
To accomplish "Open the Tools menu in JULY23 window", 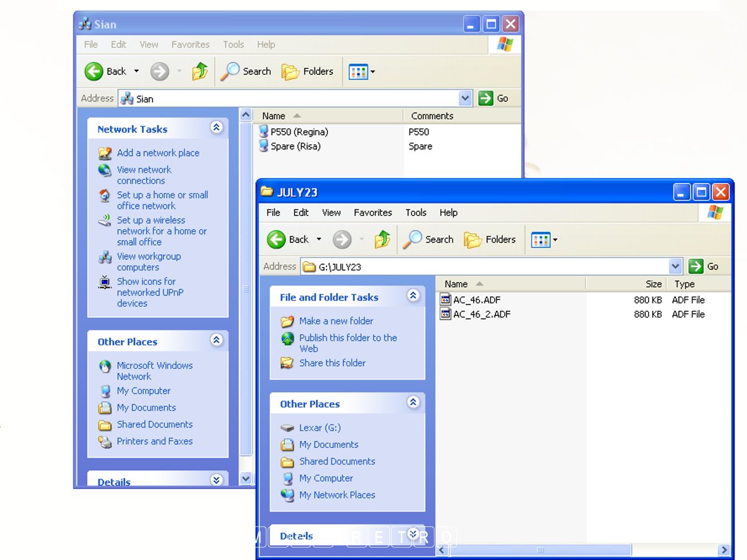I will [x=416, y=213].
